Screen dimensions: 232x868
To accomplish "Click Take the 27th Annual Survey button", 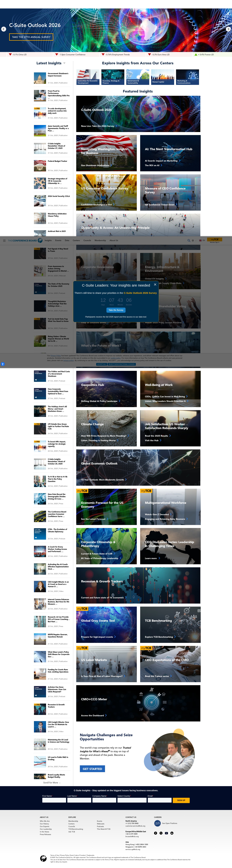I will 31,37.
